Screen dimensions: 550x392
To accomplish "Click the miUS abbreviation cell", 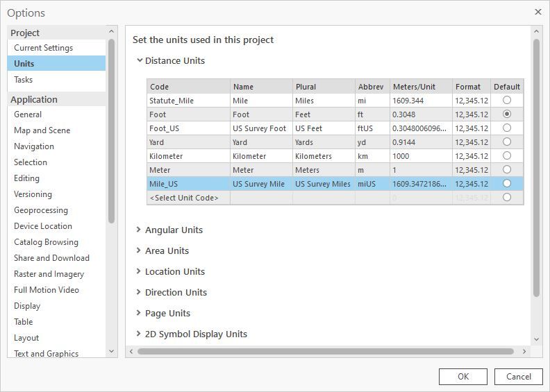I will click(x=372, y=184).
